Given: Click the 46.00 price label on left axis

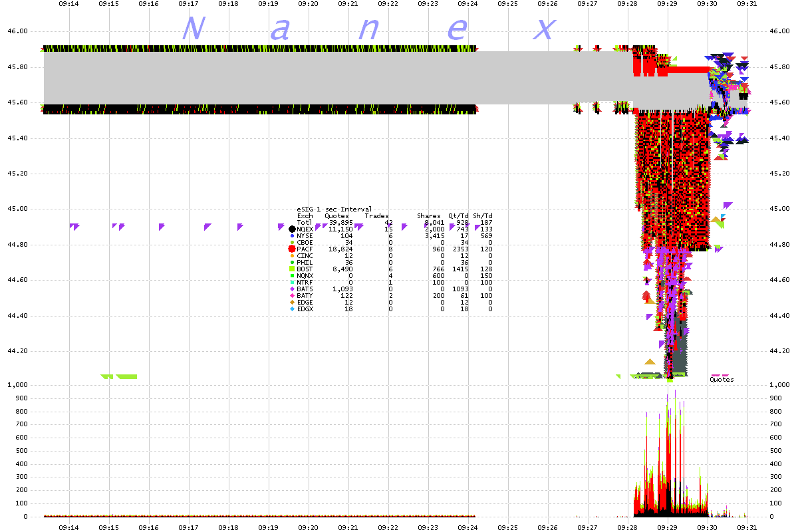Looking at the screenshot, I should 17,31.
